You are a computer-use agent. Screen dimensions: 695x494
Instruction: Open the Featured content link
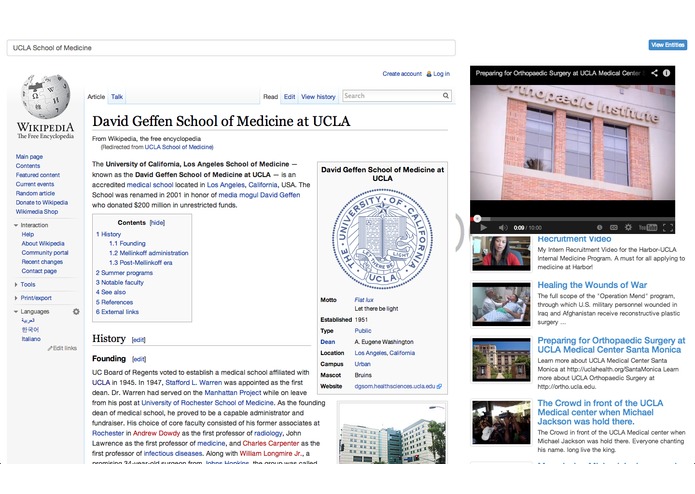[x=38, y=175]
